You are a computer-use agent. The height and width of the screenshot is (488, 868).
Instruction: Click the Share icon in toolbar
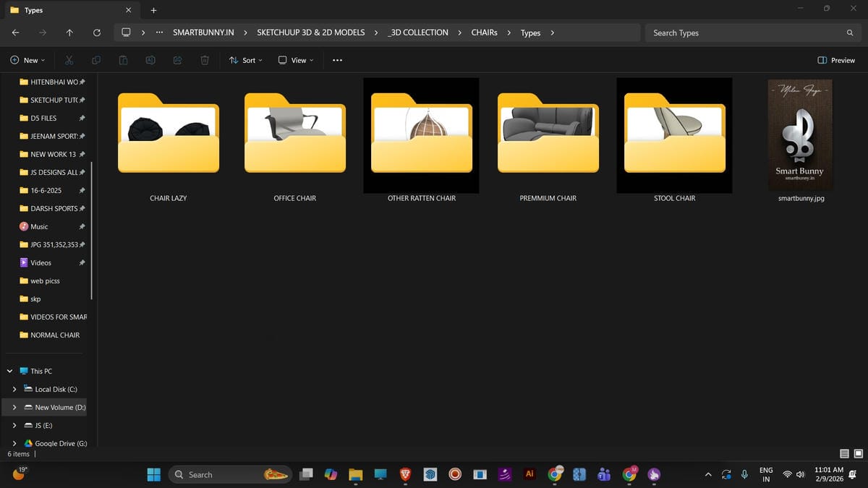pyautogui.click(x=177, y=60)
